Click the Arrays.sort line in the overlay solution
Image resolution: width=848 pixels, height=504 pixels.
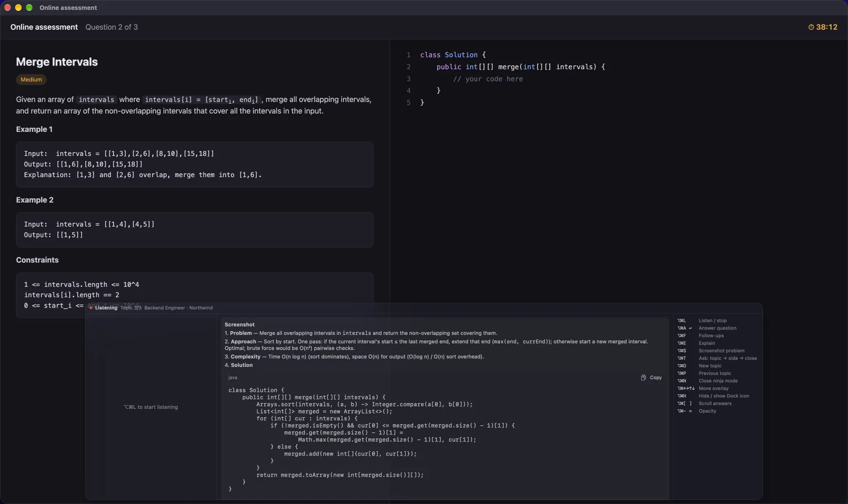click(x=364, y=405)
